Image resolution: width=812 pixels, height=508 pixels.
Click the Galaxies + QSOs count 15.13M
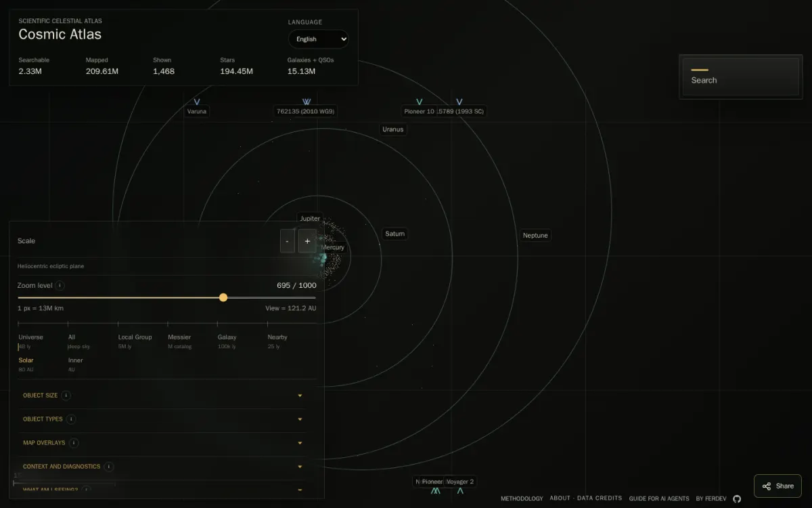point(302,71)
